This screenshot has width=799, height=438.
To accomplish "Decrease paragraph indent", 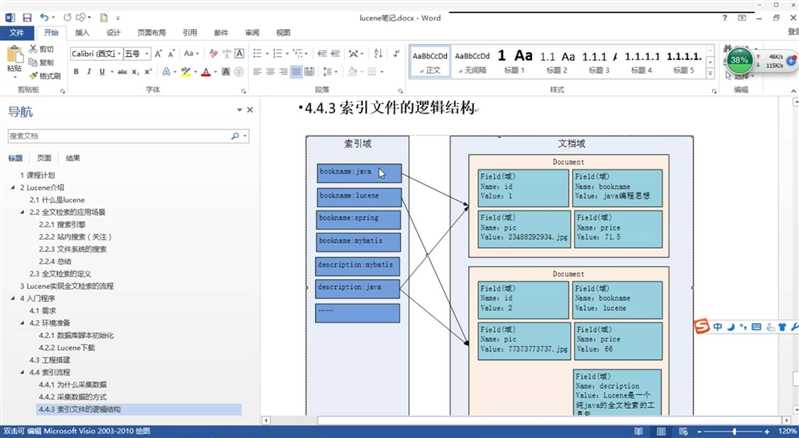I will [x=322, y=53].
